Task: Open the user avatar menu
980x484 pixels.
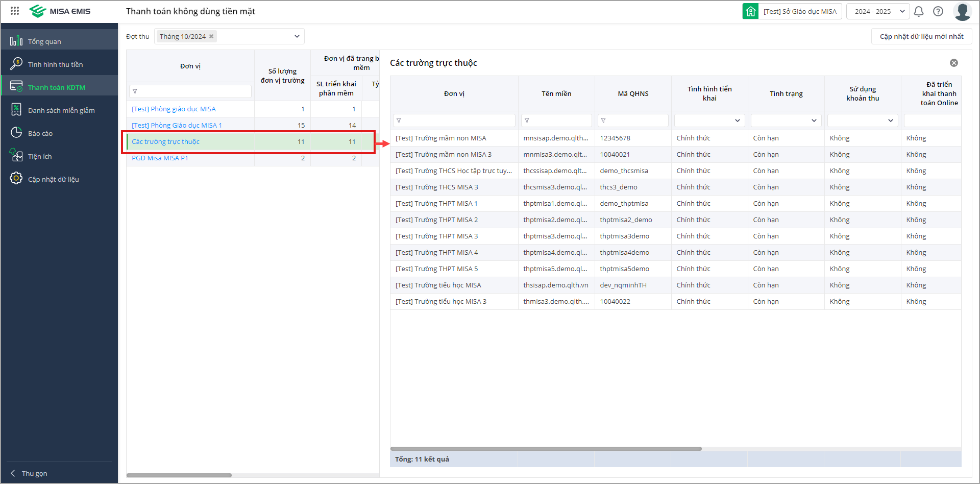Action: (962, 11)
